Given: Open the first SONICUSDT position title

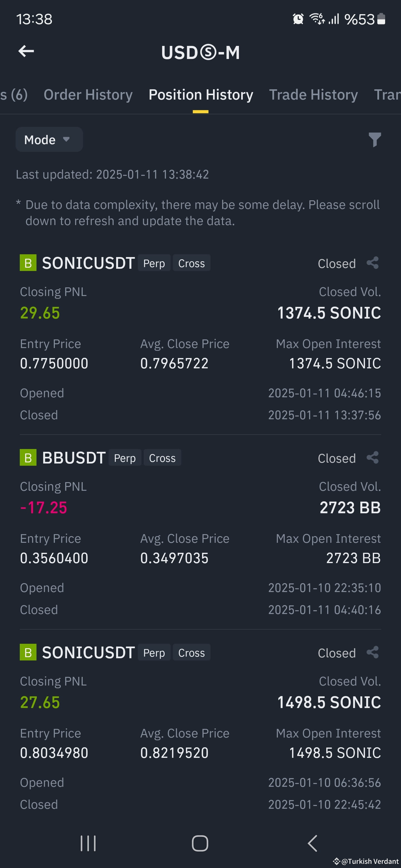Looking at the screenshot, I should click(88, 263).
